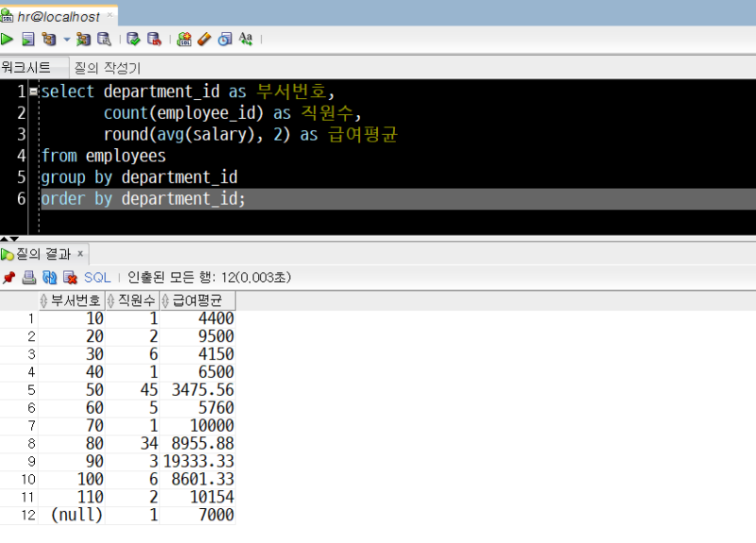Click the 'from employees' line in editor

tap(104, 156)
